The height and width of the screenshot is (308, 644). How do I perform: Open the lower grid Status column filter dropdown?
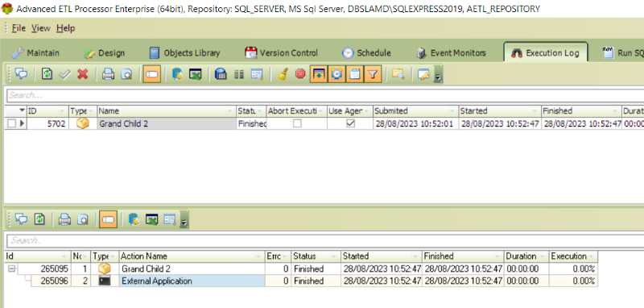pyautogui.click(x=335, y=256)
